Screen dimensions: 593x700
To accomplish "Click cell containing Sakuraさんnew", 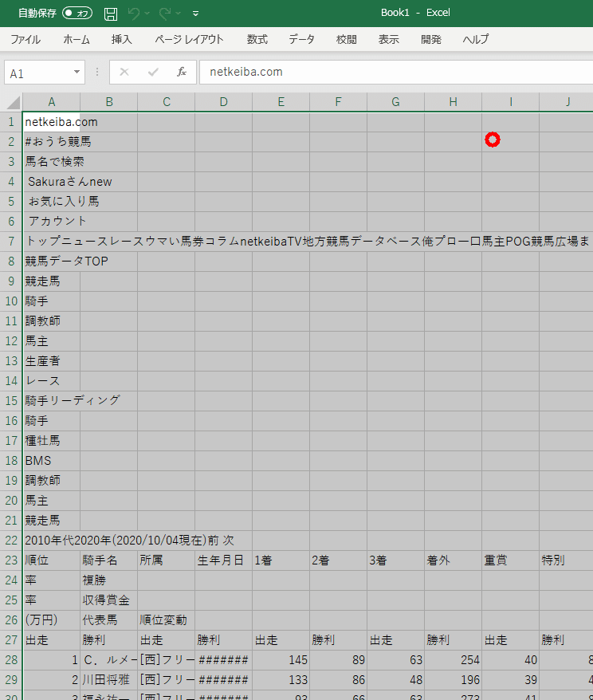I will click(x=52, y=182).
